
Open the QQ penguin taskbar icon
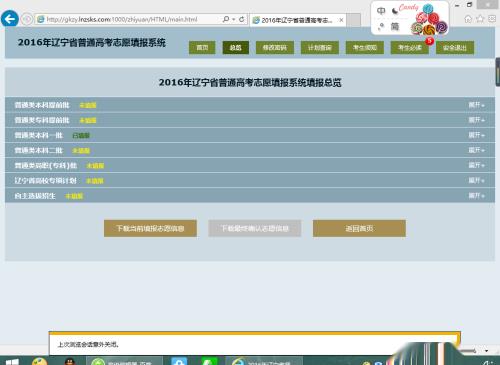[x=70, y=361]
